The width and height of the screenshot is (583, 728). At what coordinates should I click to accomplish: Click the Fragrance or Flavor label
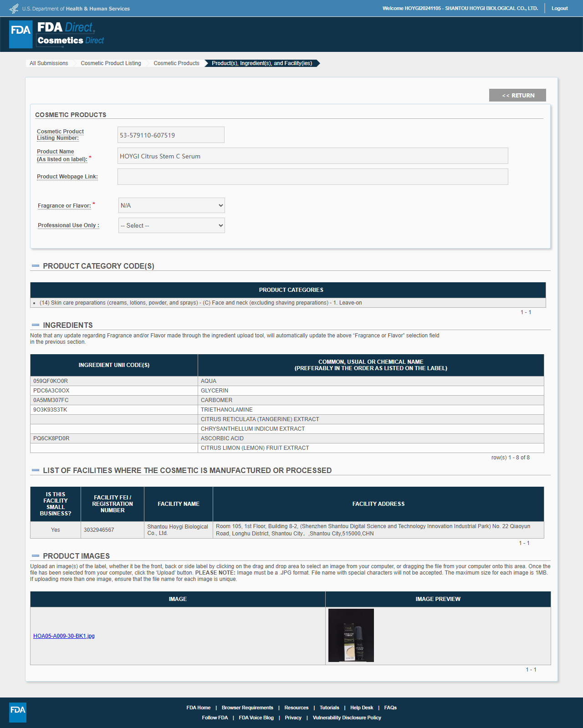[64, 206]
